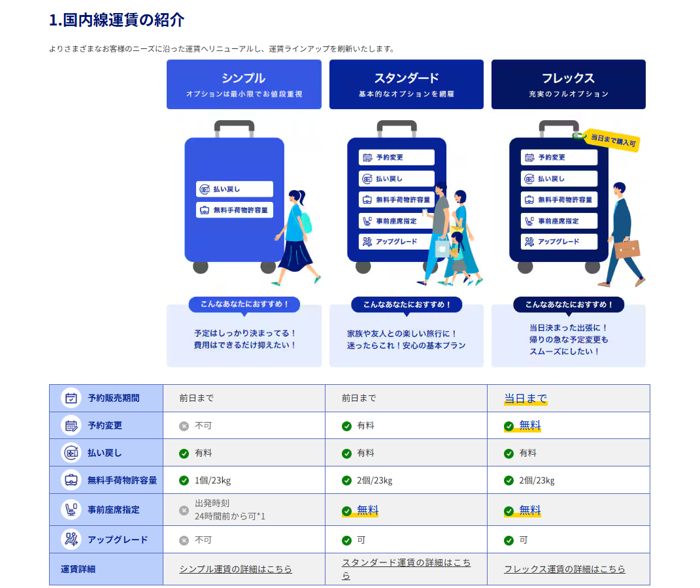Click green check for シンプル 払い戻し 有料
The width and height of the screenshot is (700, 588).
click(x=184, y=453)
